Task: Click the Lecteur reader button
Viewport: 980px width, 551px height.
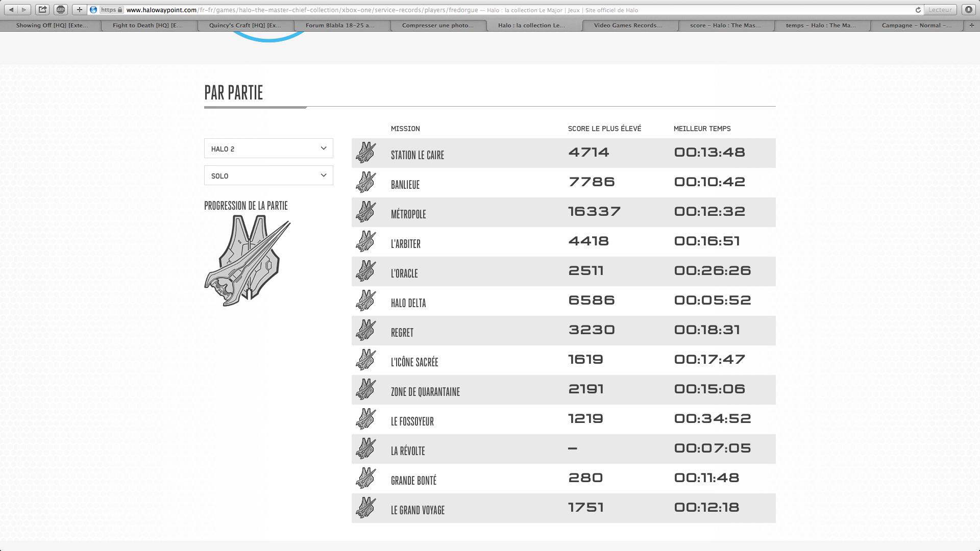Action: 940,10
